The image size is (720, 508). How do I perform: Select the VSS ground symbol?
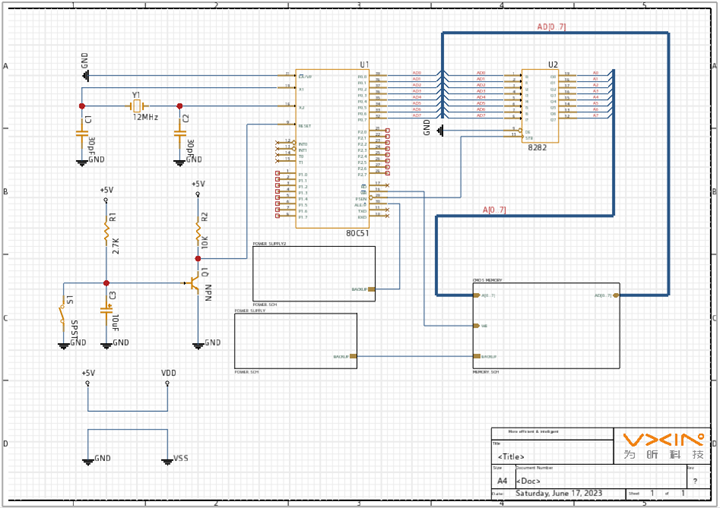click(168, 458)
